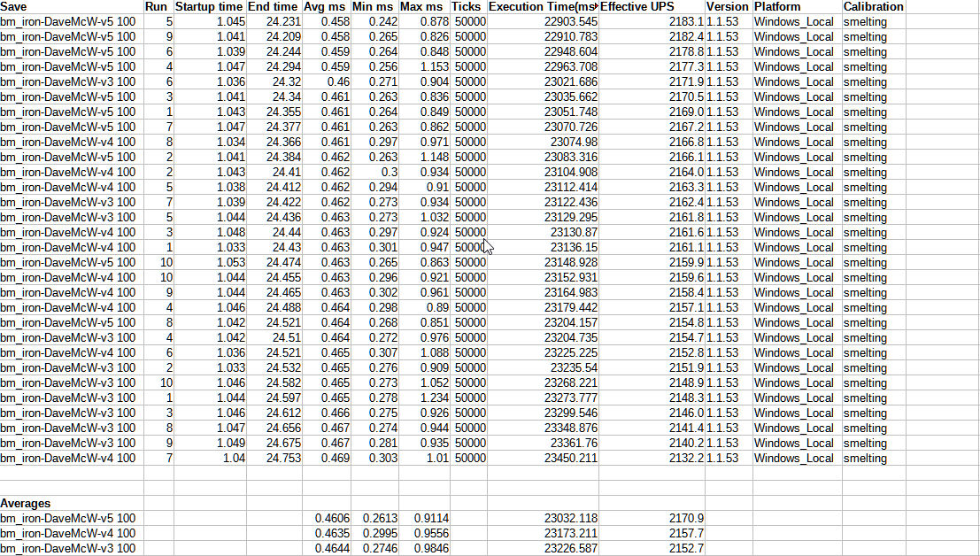980x556 pixels.
Task: Click the "Execution Time(ms)" header cell
Action: pos(543,6)
